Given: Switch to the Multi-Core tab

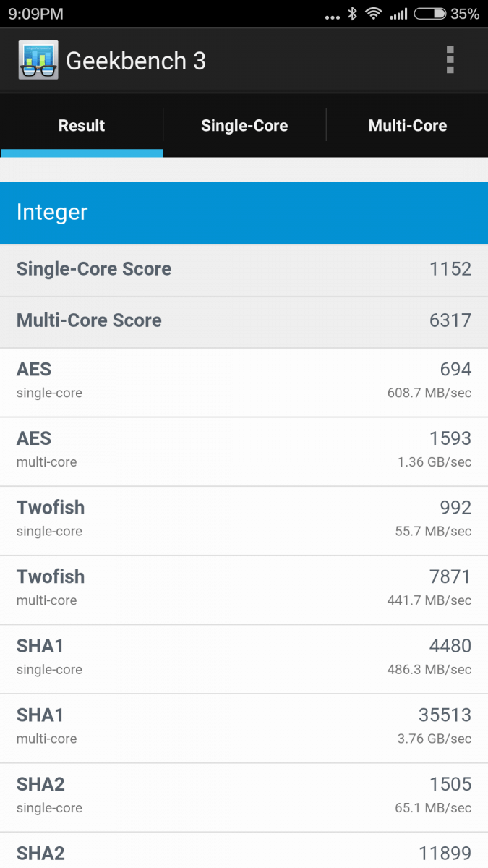Looking at the screenshot, I should [x=408, y=125].
